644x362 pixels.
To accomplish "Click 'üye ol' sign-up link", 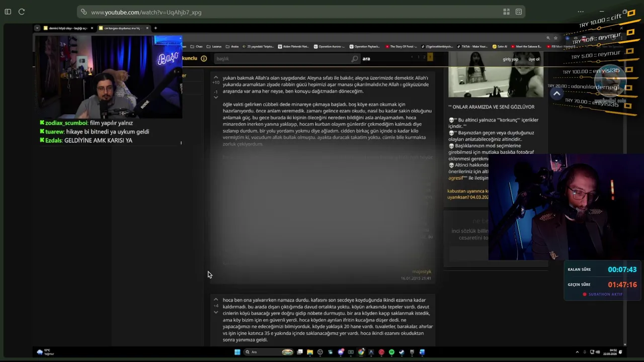I will (534, 59).
